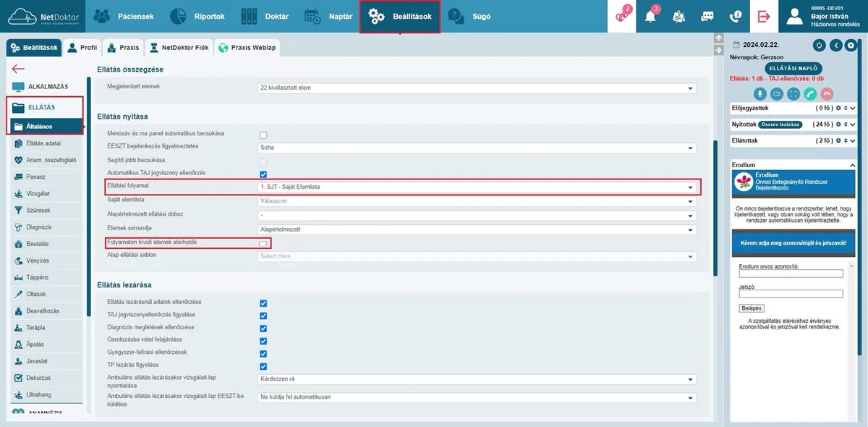Click the settings area vertical scrollbar
This screenshot has width=868, height=427.
714,210
